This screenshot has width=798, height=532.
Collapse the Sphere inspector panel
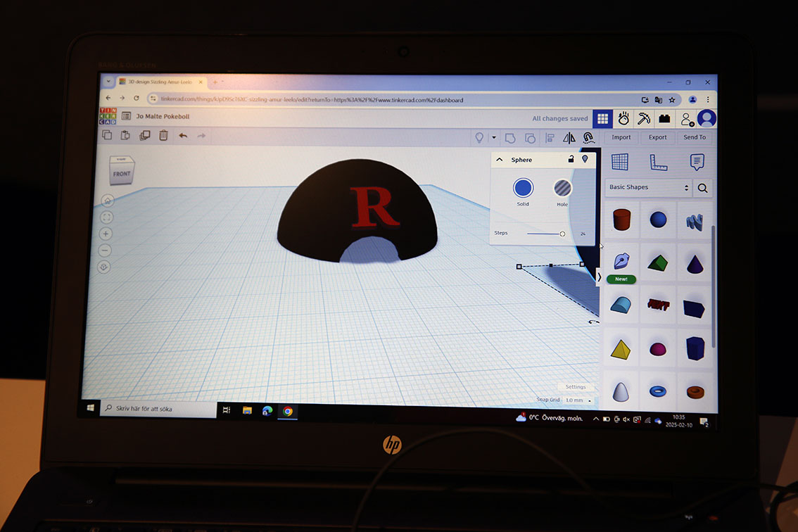coord(499,159)
